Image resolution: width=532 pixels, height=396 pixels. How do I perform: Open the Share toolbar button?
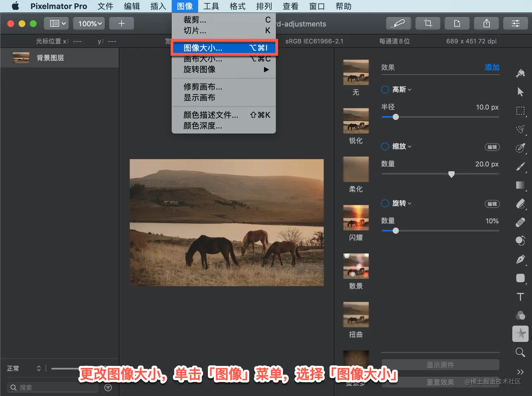(x=487, y=24)
